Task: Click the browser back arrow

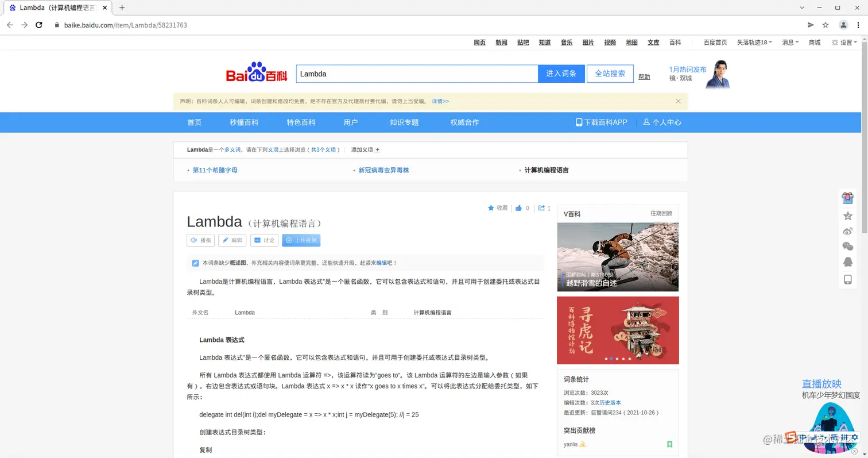Action: (x=10, y=25)
